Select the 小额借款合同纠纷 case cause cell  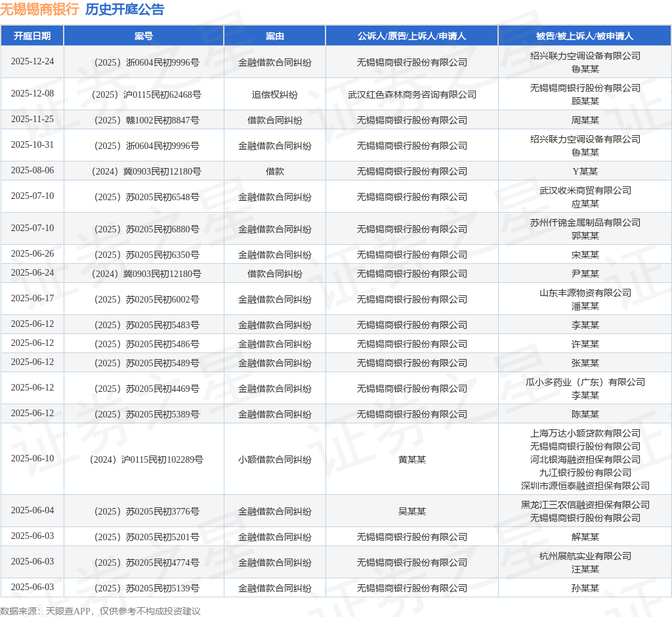[274, 459]
